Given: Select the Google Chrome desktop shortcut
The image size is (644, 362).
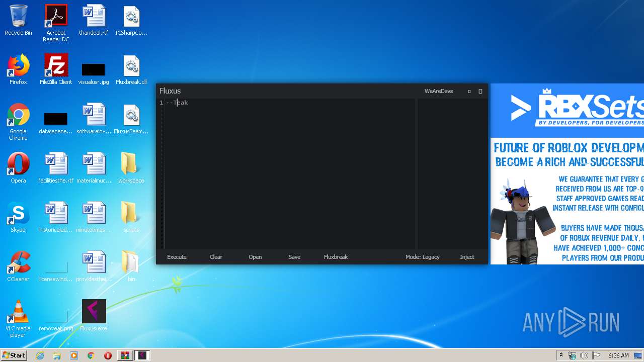Looking at the screenshot, I should [18, 122].
